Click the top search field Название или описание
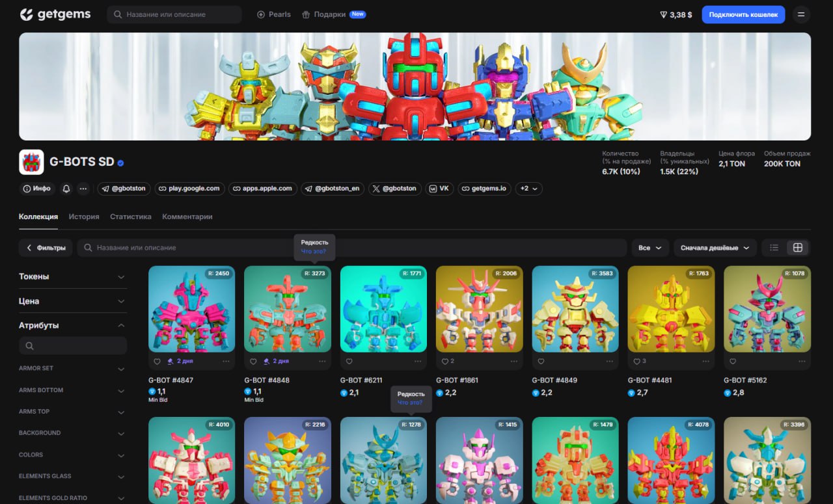The image size is (833, 504). click(x=174, y=14)
